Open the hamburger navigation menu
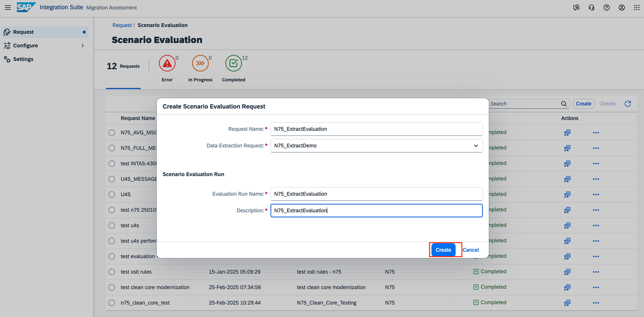The image size is (644, 317). 8,8
